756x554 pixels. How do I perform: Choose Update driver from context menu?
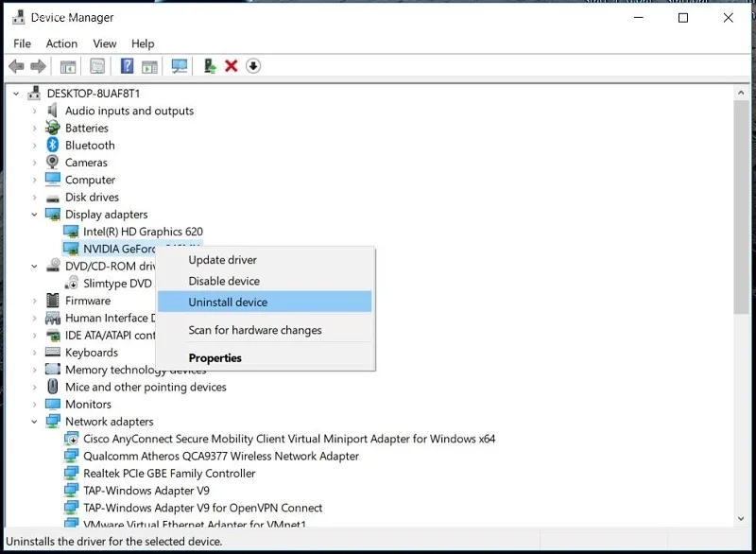[266, 260]
